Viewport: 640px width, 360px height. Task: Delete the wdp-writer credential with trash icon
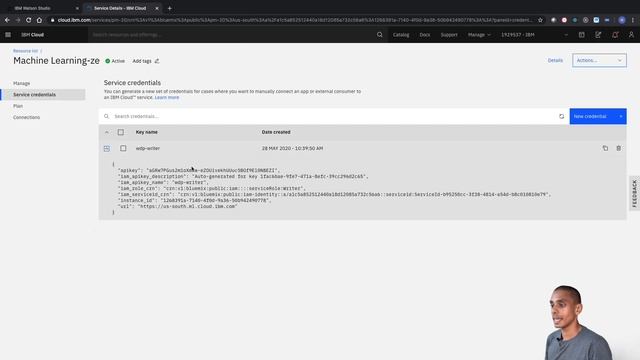coord(619,148)
